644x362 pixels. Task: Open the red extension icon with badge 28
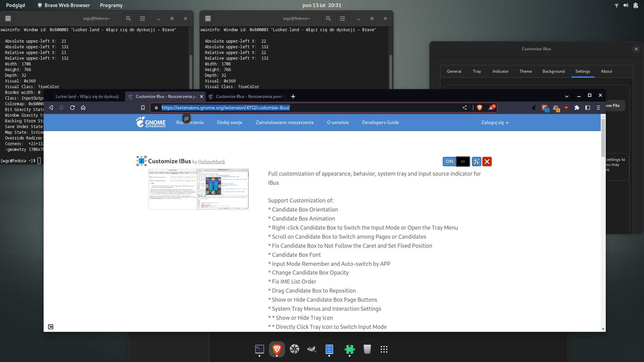tap(545, 108)
